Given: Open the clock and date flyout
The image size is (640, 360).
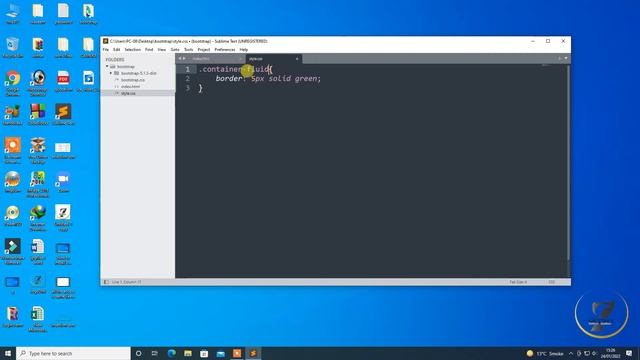Looking at the screenshot, I should tap(611, 353).
